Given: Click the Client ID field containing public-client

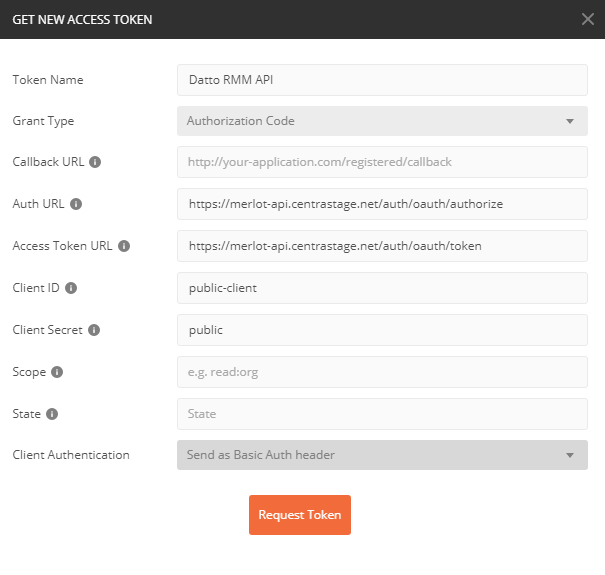Looking at the screenshot, I should pyautogui.click(x=382, y=288).
